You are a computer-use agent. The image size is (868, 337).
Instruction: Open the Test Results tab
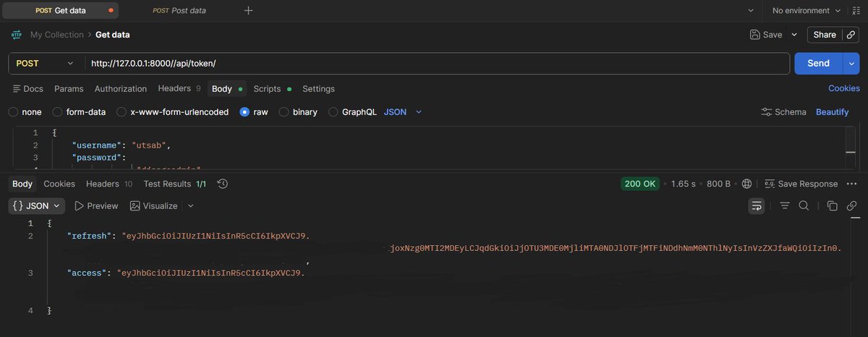pos(175,184)
